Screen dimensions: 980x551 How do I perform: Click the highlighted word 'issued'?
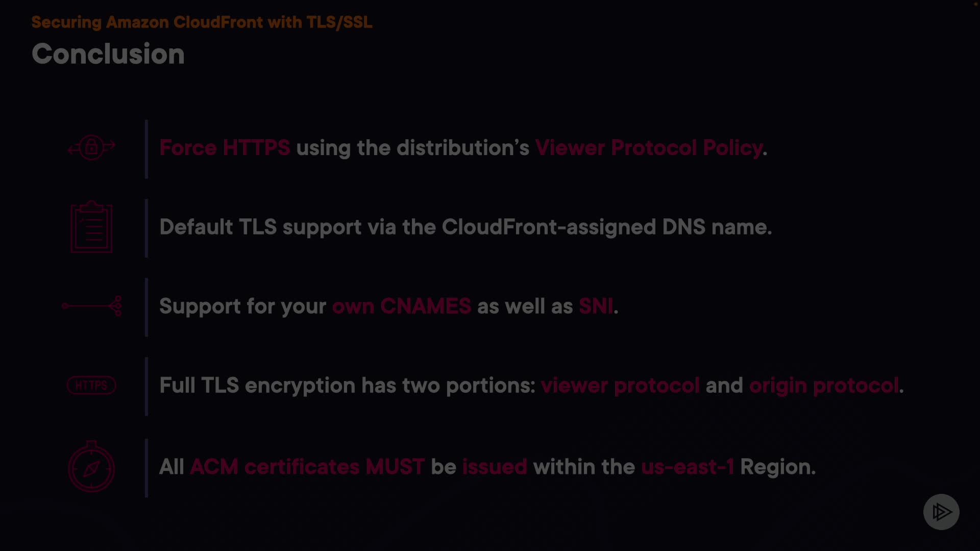(494, 467)
